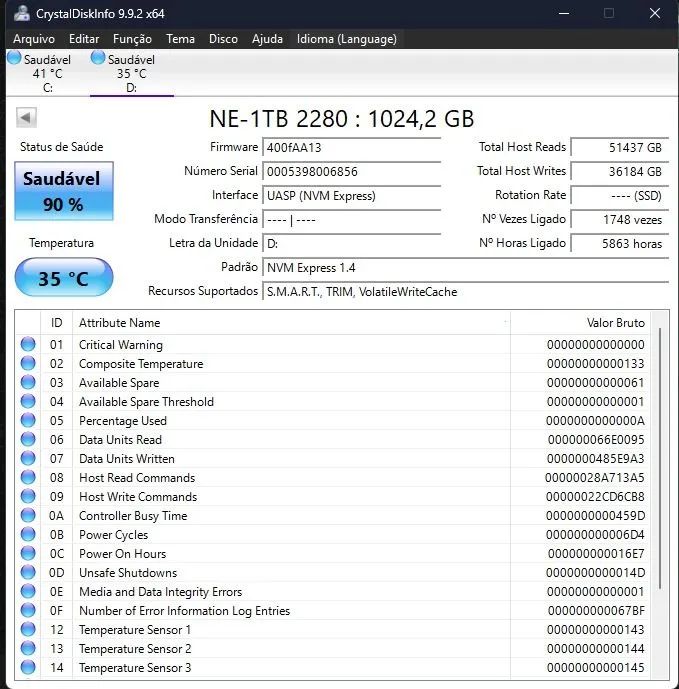Click status icon for Media and Data Integrity Errors
The height and width of the screenshot is (689, 679).
(x=28, y=591)
